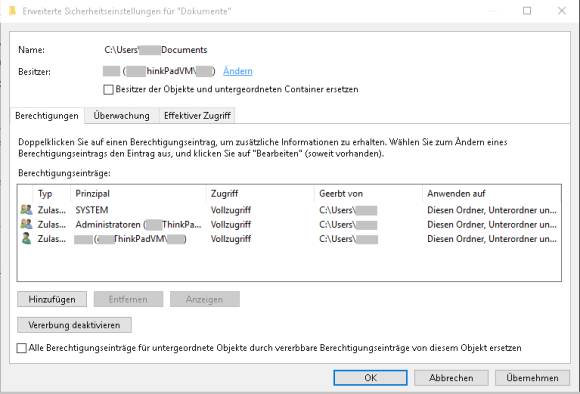
Task: Click the Hinzufügen button
Action: tap(52, 299)
